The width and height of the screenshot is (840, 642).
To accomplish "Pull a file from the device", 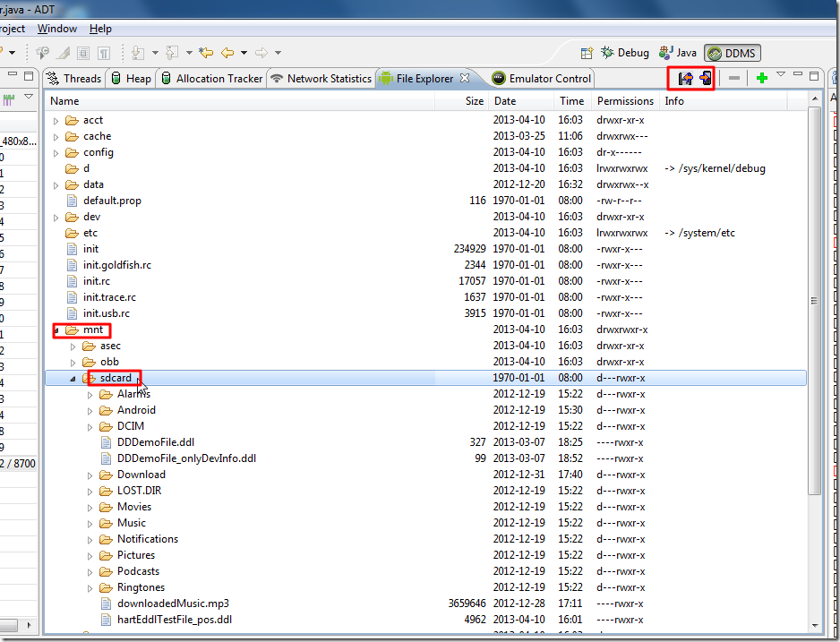I will (685, 79).
